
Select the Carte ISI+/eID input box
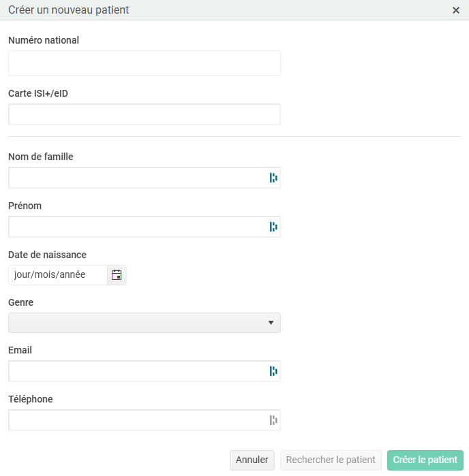click(145, 114)
